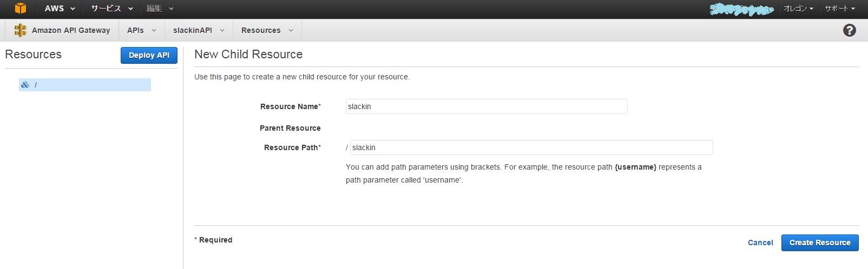Open the help question mark icon
868x269 pixels.
(850, 30)
